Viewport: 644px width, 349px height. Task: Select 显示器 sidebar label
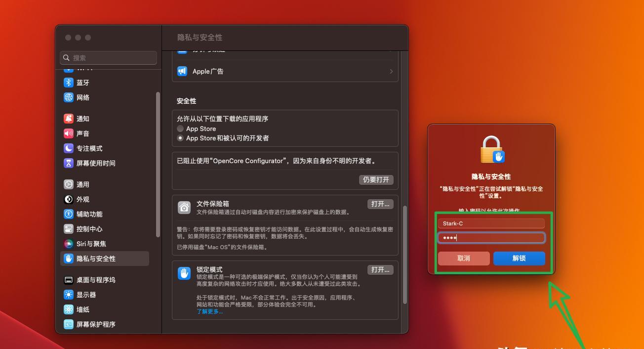(86, 295)
